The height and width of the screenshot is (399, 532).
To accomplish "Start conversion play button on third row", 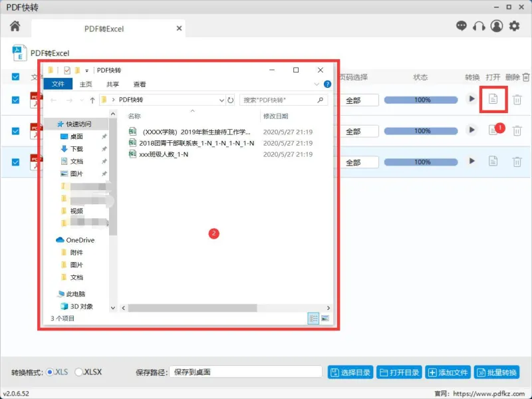I will [471, 161].
